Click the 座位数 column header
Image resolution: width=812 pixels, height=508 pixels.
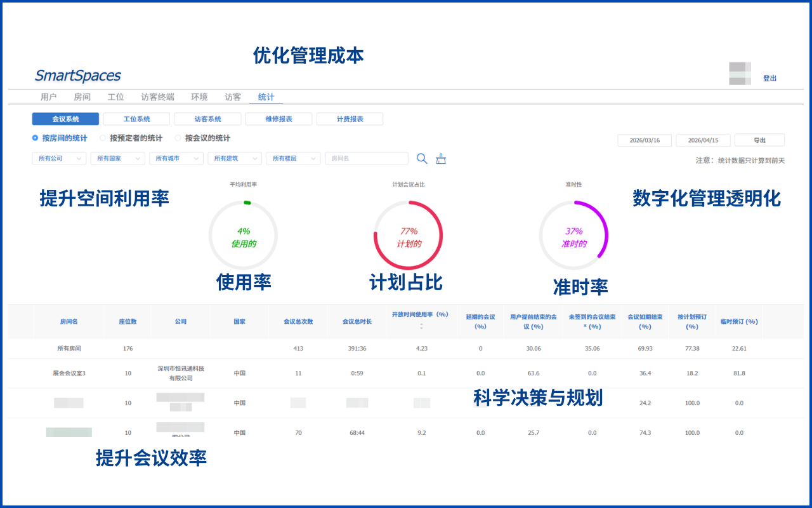pyautogui.click(x=128, y=321)
